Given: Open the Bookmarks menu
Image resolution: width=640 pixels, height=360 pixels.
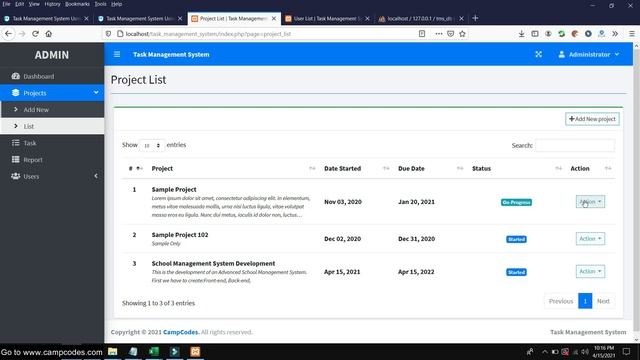Looking at the screenshot, I should [77, 4].
